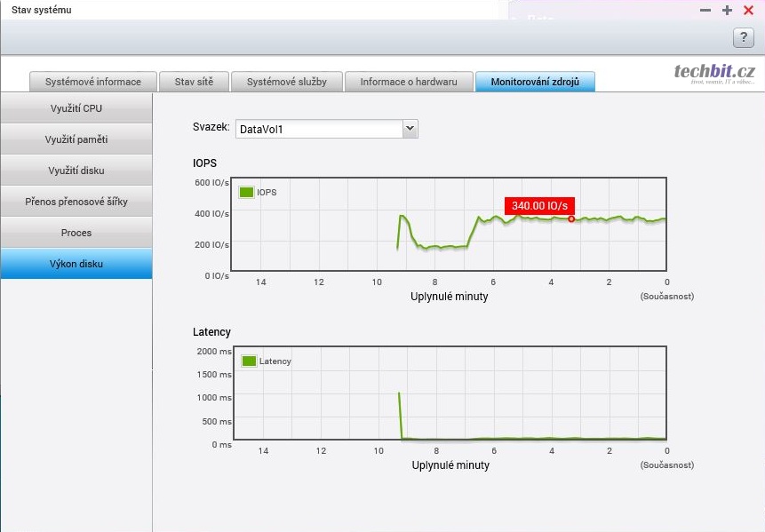Screen dimensions: 765x532
Task: Open Přenos přenosové šířky view
Action: [x=76, y=202]
